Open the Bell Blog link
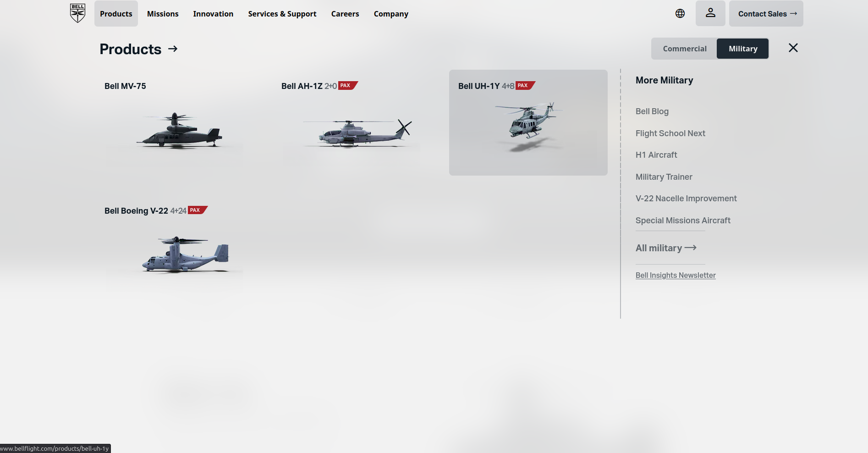868x453 pixels. click(x=652, y=111)
